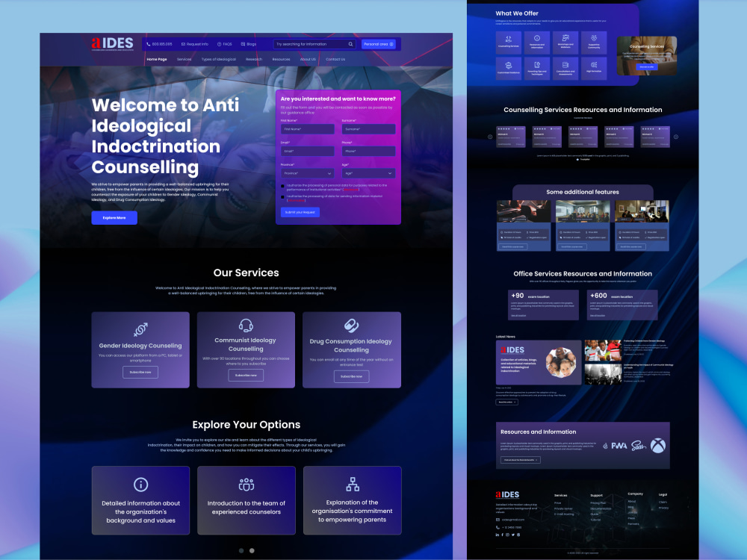The height and width of the screenshot is (560, 747).
Task: Open the About Us menu item
Action: (308, 60)
